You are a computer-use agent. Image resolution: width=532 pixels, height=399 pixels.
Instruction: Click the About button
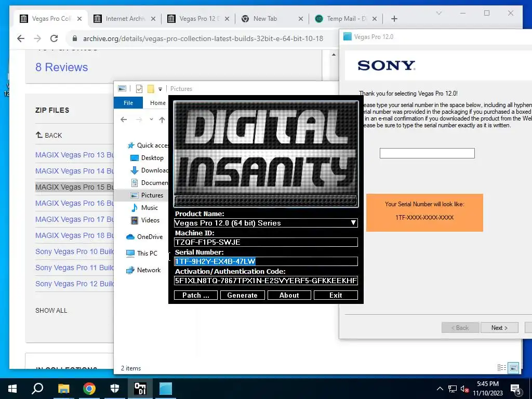click(x=289, y=295)
